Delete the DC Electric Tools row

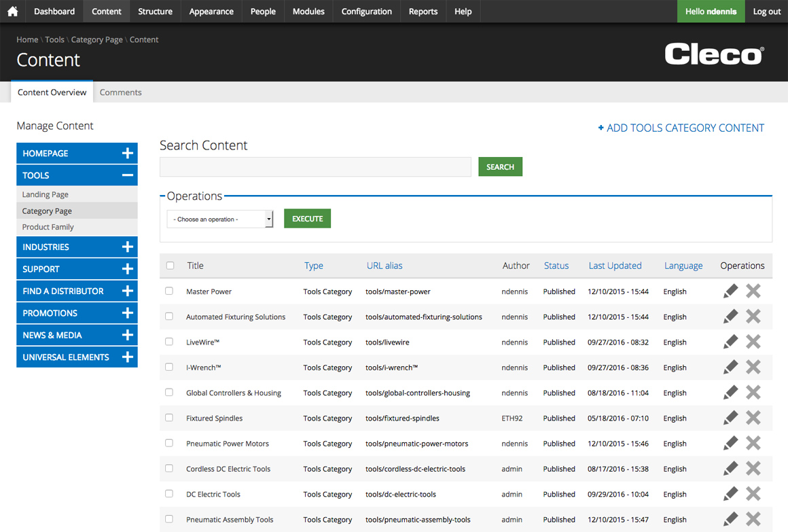pos(753,494)
